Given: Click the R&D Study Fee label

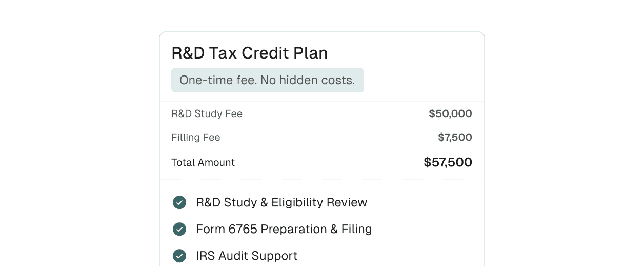Looking at the screenshot, I should click(x=207, y=113).
